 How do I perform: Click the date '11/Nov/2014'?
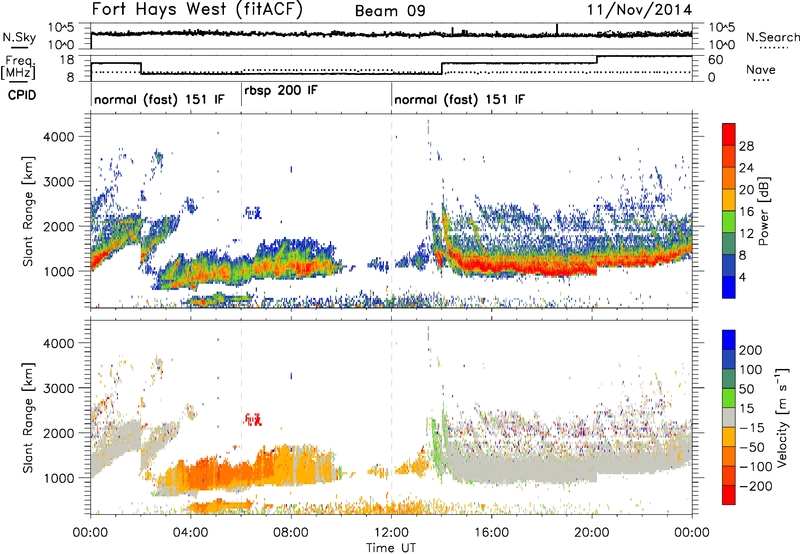[639, 10]
